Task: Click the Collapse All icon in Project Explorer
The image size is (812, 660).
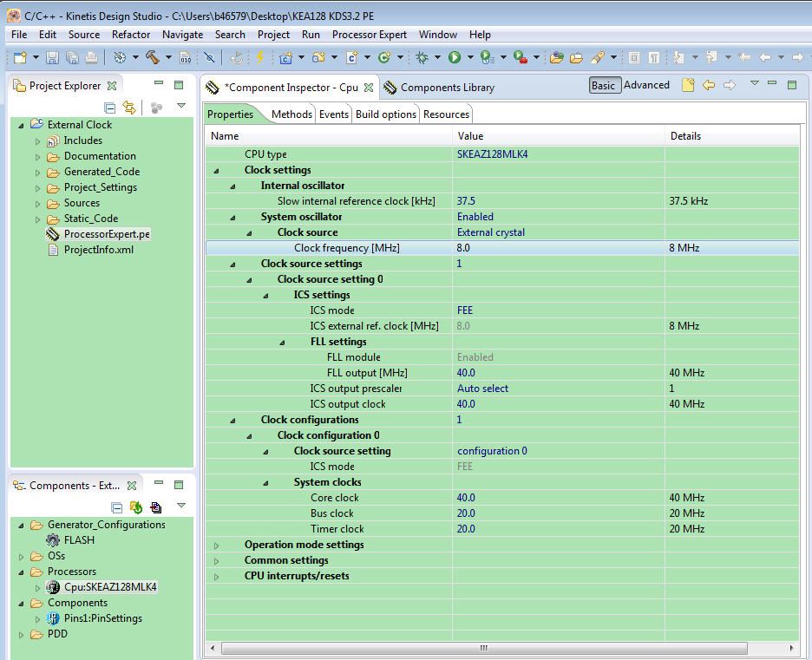Action: pos(109,108)
